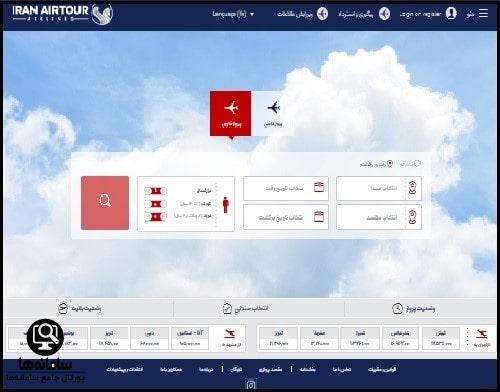The width and height of the screenshot is (500, 392).
Task: Click the destination map pin icon
Action: tap(412, 217)
